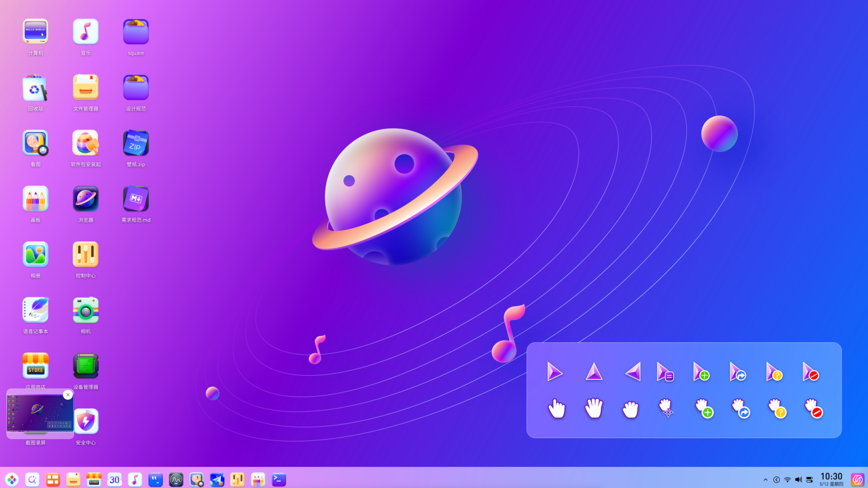Launch the drawing app from the taskbar

[258, 479]
